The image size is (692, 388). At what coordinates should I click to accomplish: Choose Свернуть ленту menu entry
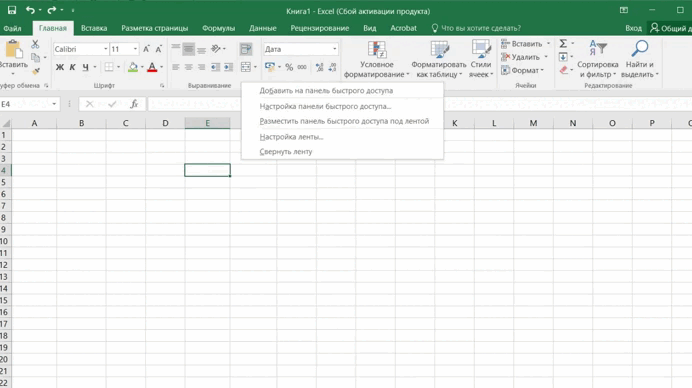[x=342, y=151]
